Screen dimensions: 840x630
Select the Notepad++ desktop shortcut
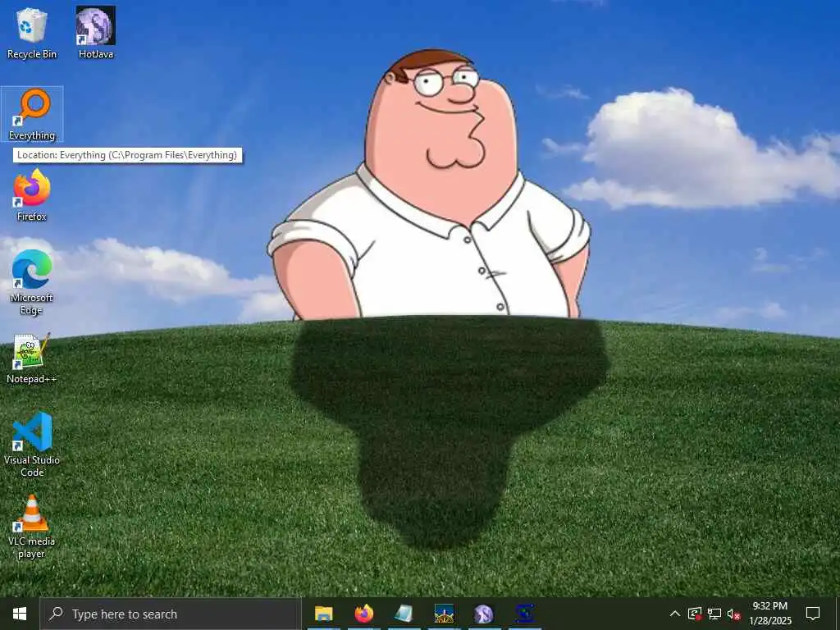pos(32,358)
